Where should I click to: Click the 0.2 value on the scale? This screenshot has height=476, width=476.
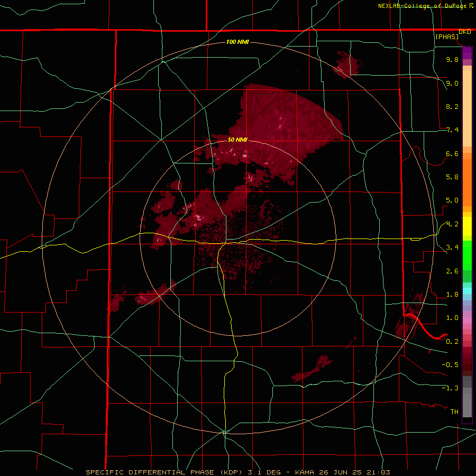coord(452,342)
